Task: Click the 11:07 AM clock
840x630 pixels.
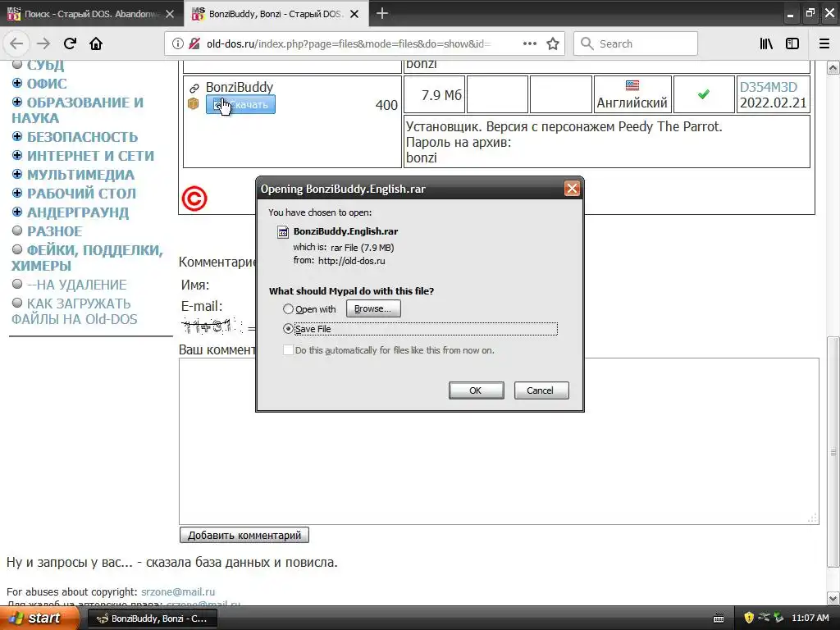Action: [x=810, y=618]
